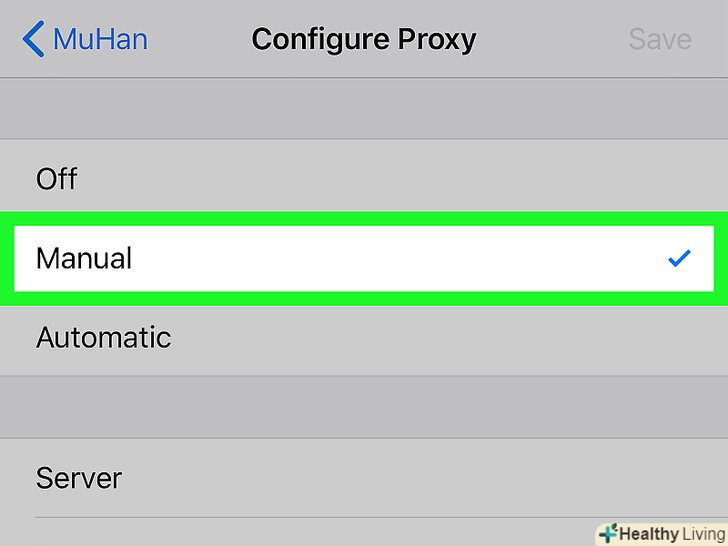
Task: Tap empty right side of Automatic row
Action: (500, 338)
